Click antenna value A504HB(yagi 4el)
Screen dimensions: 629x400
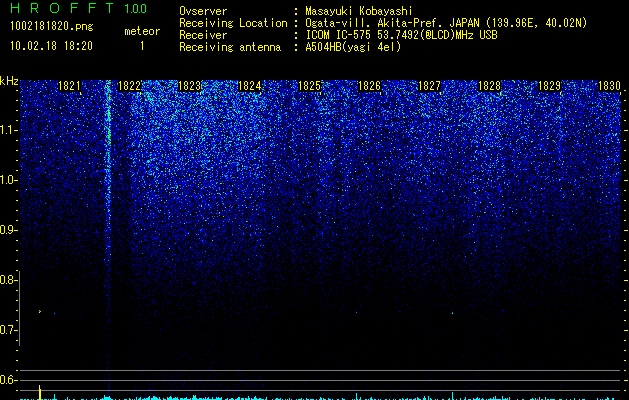353,47
